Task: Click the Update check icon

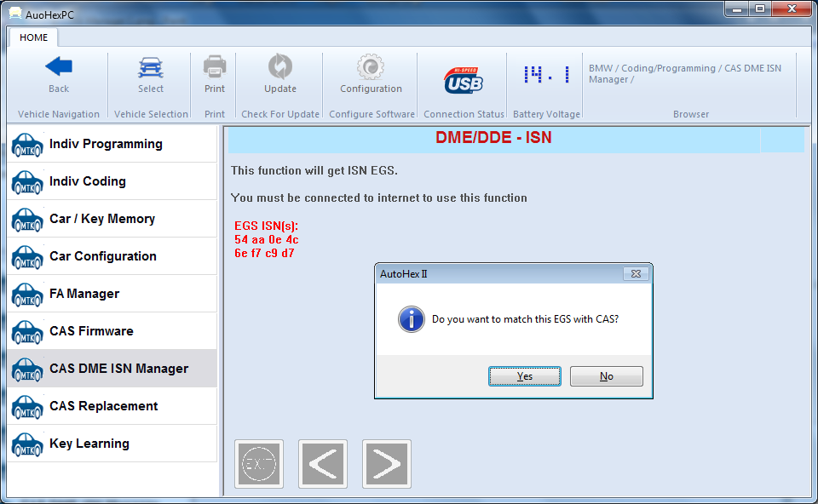Action: (x=279, y=66)
